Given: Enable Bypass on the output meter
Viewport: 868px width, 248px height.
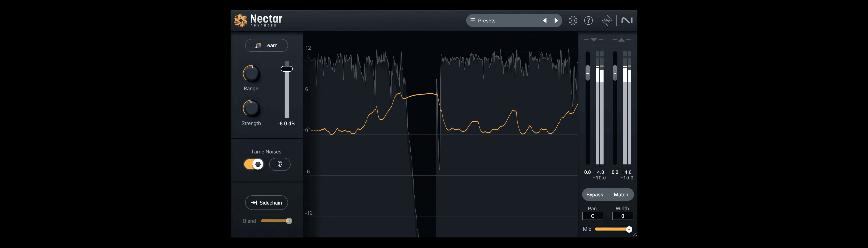Looking at the screenshot, I should [594, 194].
